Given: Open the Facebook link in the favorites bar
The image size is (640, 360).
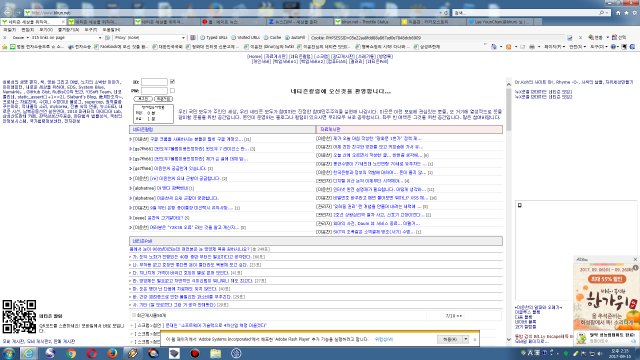Looking at the screenshot, I should [x=121, y=47].
